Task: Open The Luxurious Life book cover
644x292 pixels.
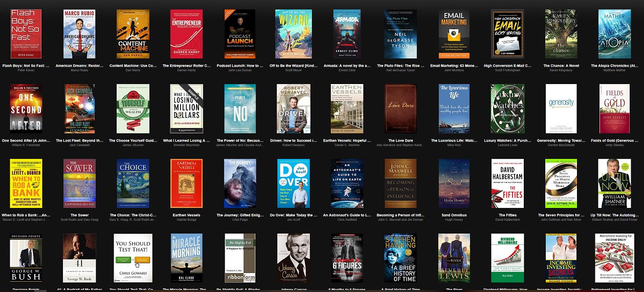Action: (454, 109)
